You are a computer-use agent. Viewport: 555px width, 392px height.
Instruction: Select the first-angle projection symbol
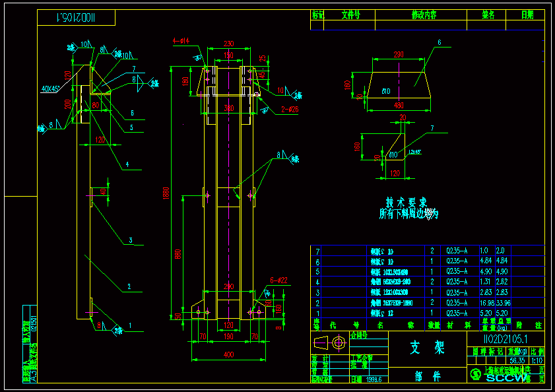click(x=330, y=343)
